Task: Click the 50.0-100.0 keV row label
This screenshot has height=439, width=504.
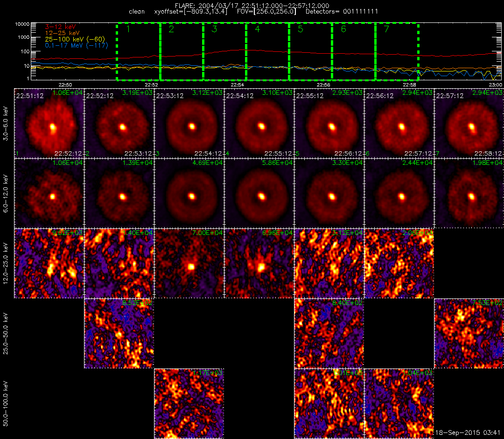Action: [6, 404]
